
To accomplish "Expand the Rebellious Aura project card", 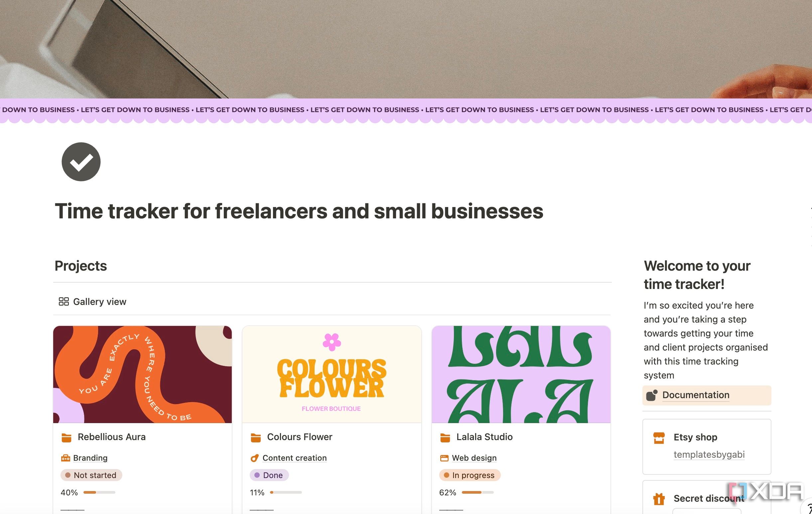I will coord(112,437).
